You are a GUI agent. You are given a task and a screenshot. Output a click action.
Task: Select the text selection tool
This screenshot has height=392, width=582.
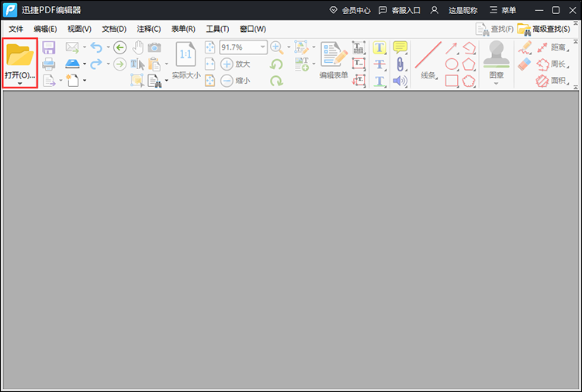point(137,64)
